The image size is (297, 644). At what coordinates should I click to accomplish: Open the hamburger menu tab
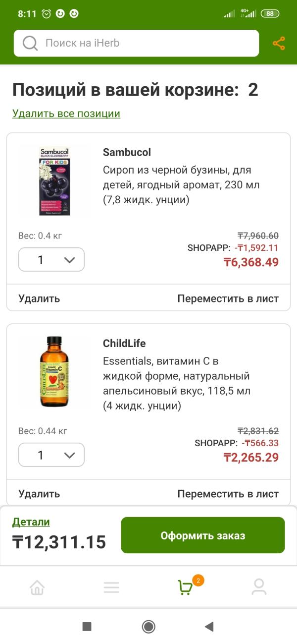[111, 587]
